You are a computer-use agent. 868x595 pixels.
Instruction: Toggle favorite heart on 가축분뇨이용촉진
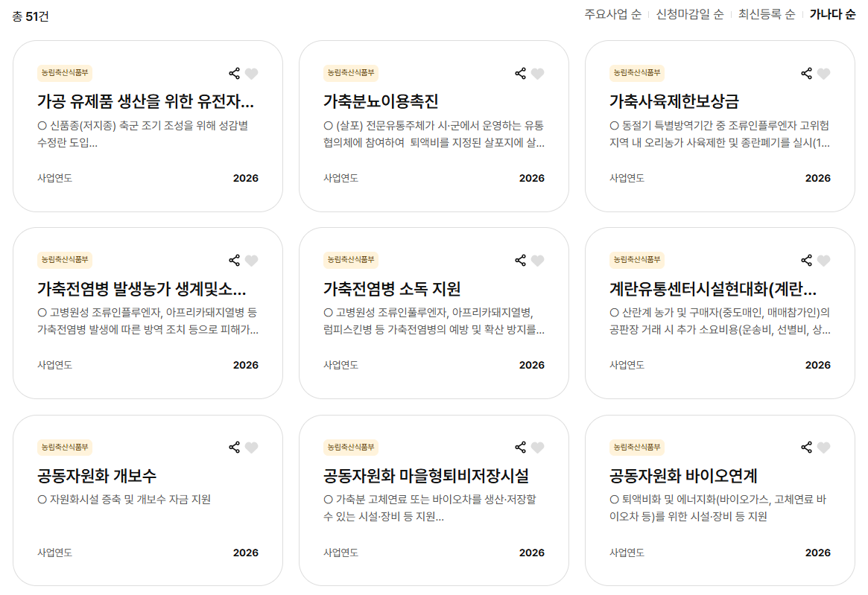(538, 73)
